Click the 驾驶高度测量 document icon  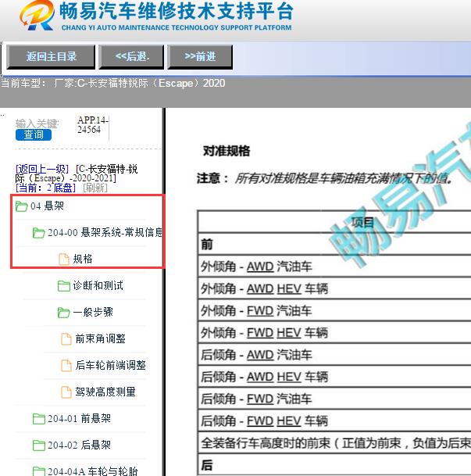pyautogui.click(x=66, y=392)
